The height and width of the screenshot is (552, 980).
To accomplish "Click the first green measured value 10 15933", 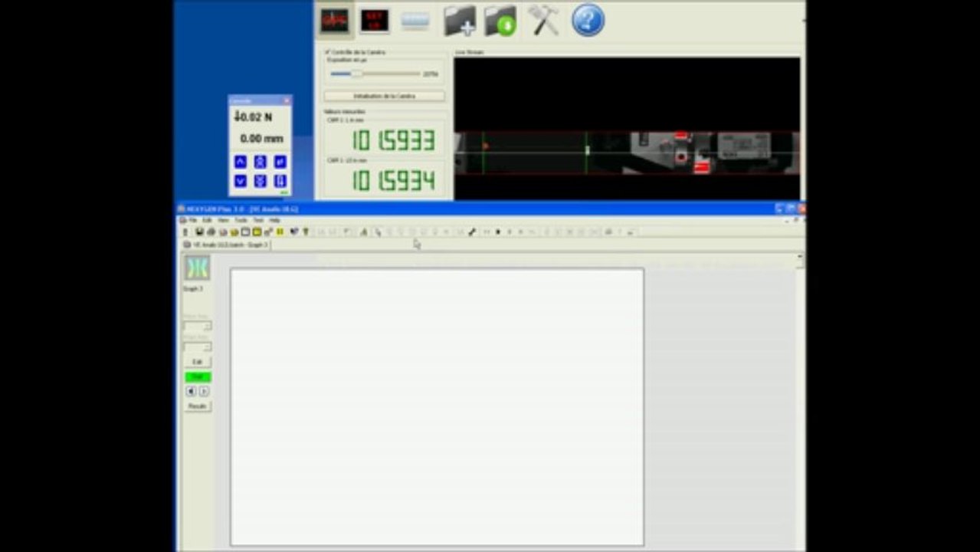I will (393, 141).
